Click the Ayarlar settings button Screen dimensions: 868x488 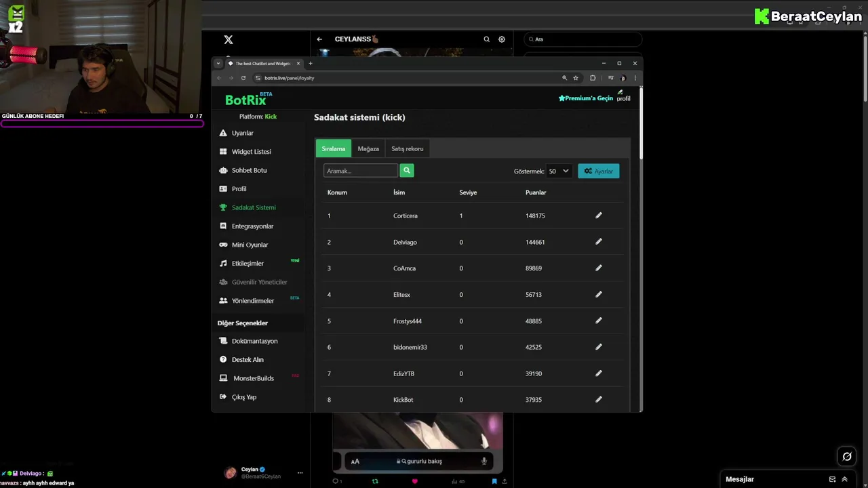tap(599, 171)
